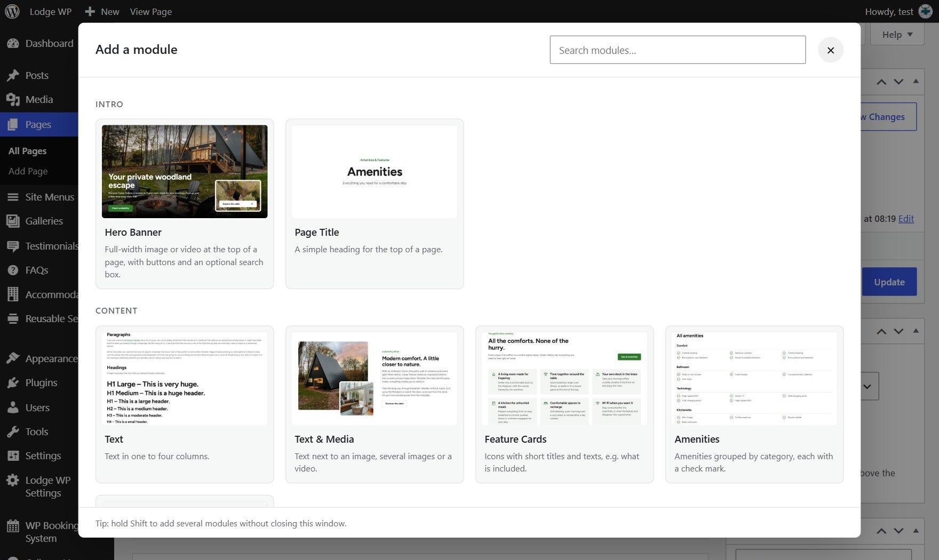Click the user avatar in the admin bar
939x560 pixels.
pos(926,12)
